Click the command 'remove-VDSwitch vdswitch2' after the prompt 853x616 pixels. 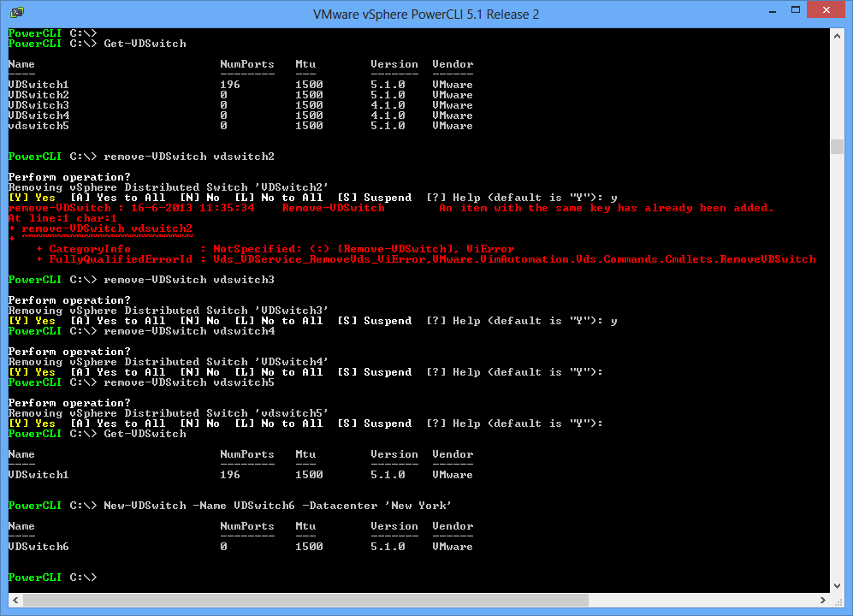tap(189, 157)
